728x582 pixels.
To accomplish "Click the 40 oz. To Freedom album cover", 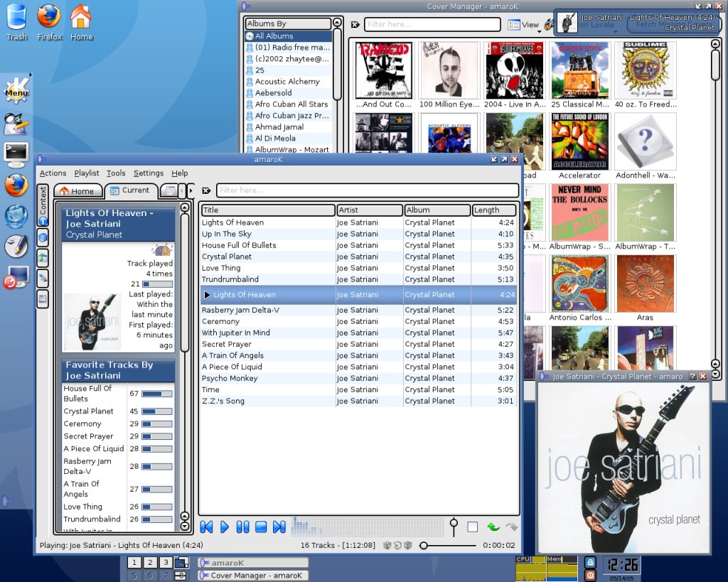I will coord(646,70).
